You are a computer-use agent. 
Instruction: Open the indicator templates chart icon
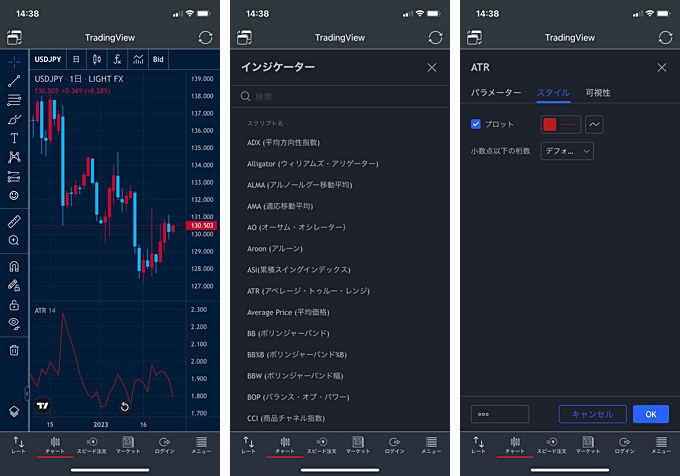pyautogui.click(x=138, y=59)
